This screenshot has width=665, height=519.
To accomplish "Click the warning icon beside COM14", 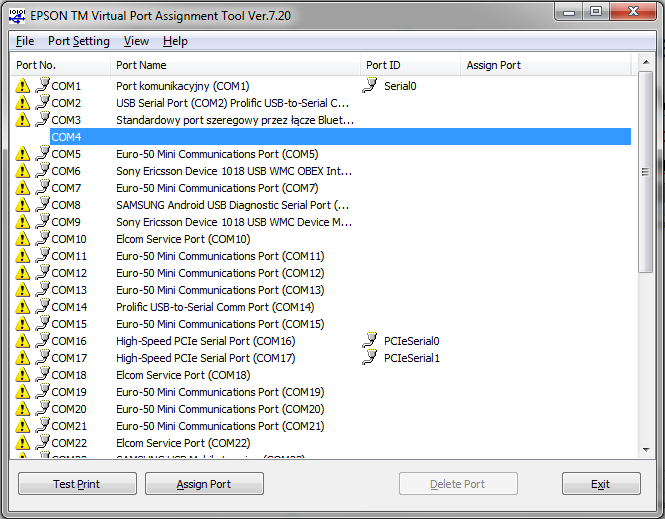I will [x=22, y=307].
